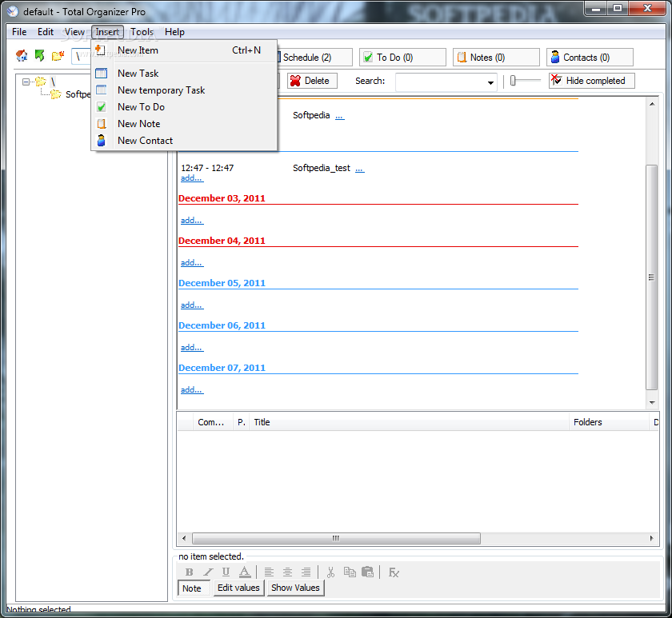Click the December 03, 2011 heading

pyautogui.click(x=222, y=198)
